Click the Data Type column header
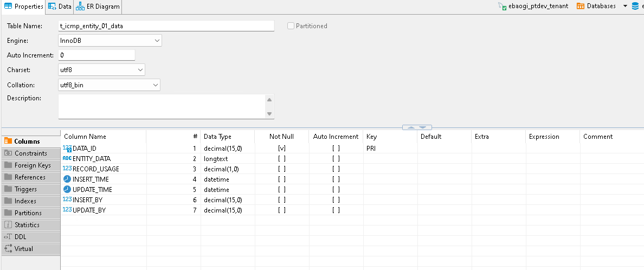644x270 pixels. click(x=228, y=137)
